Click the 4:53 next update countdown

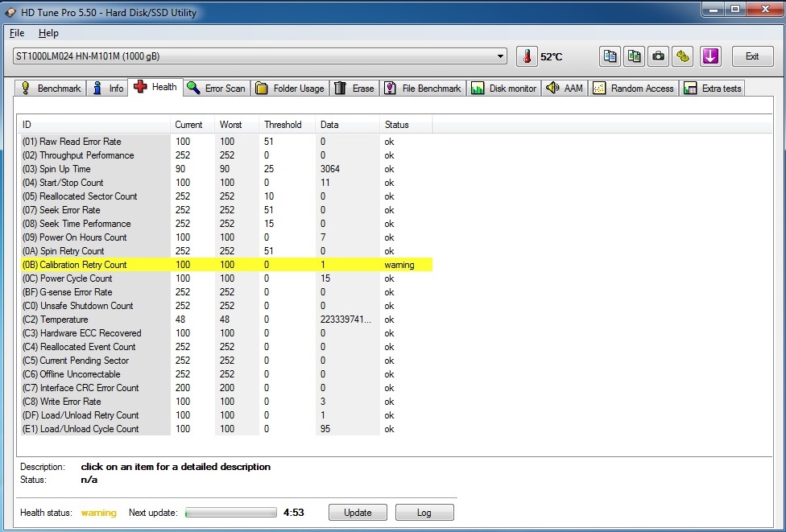pos(294,513)
